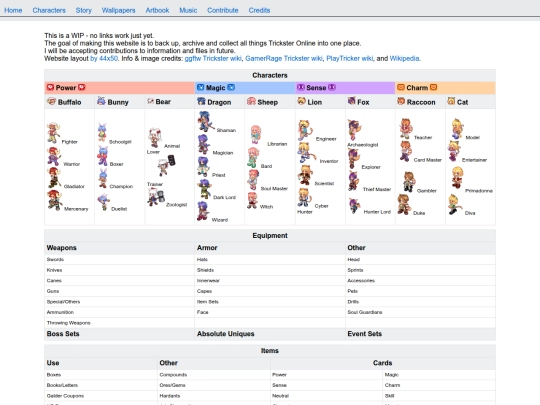Open the Wikipedia credit link
Screen dimensions: 540x405
coord(405,59)
